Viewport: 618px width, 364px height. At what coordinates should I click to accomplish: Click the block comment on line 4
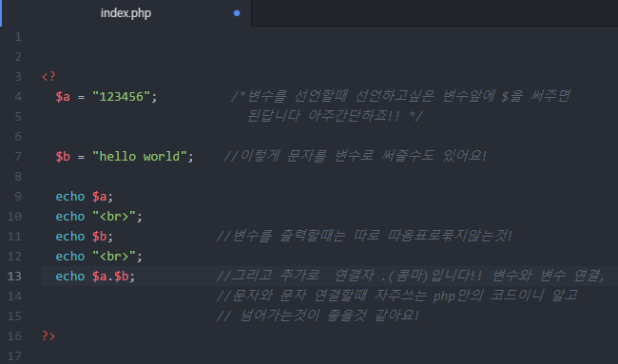[400, 96]
